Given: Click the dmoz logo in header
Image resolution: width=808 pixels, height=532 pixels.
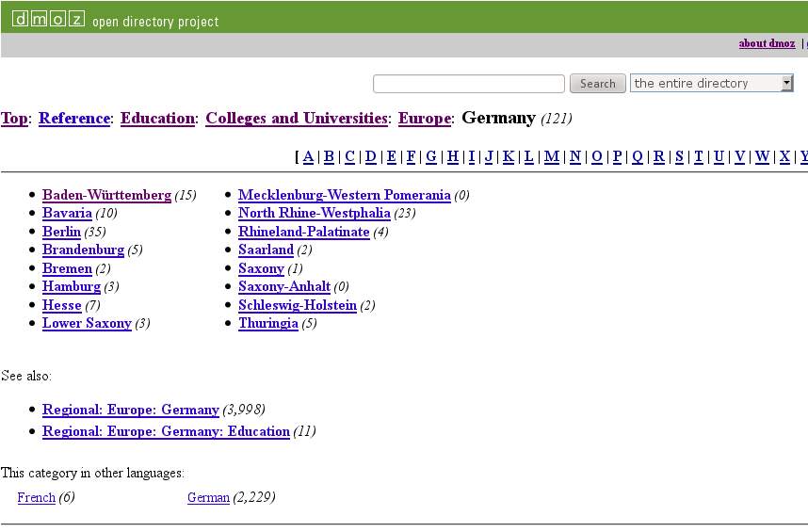Looking at the screenshot, I should (47, 19).
